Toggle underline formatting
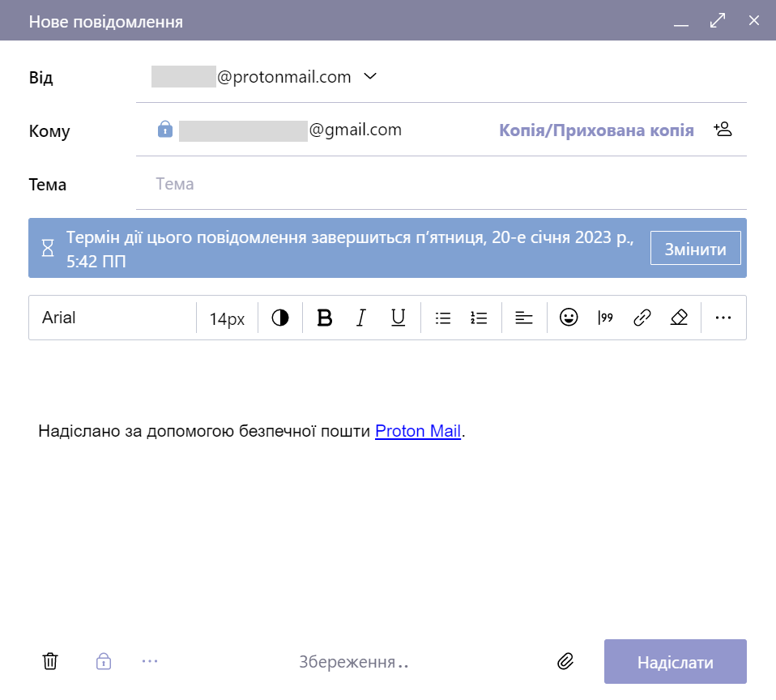 [398, 318]
